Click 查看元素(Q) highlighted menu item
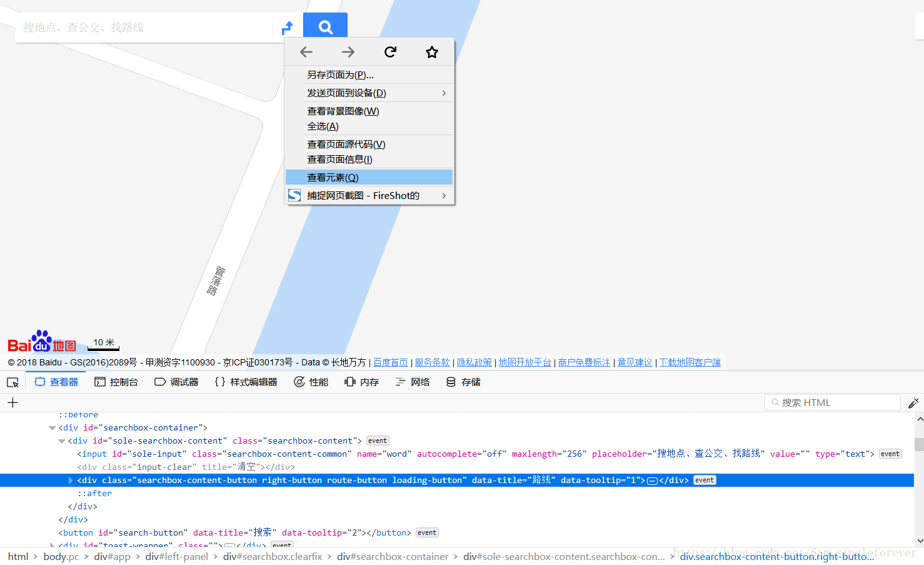 369,177
